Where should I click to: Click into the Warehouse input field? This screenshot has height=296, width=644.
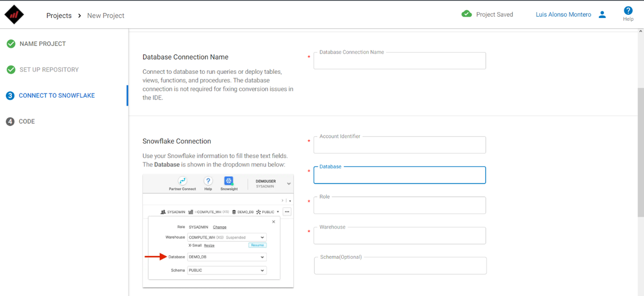tap(399, 236)
